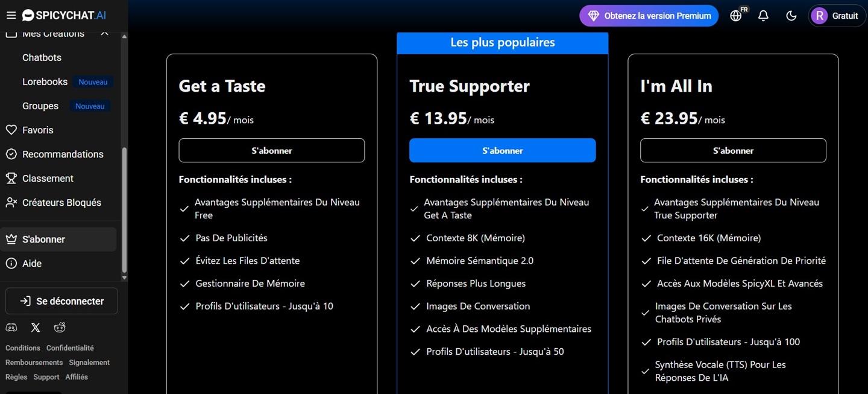
Task: Subscribe to the Get a Taste plan
Action: click(271, 151)
